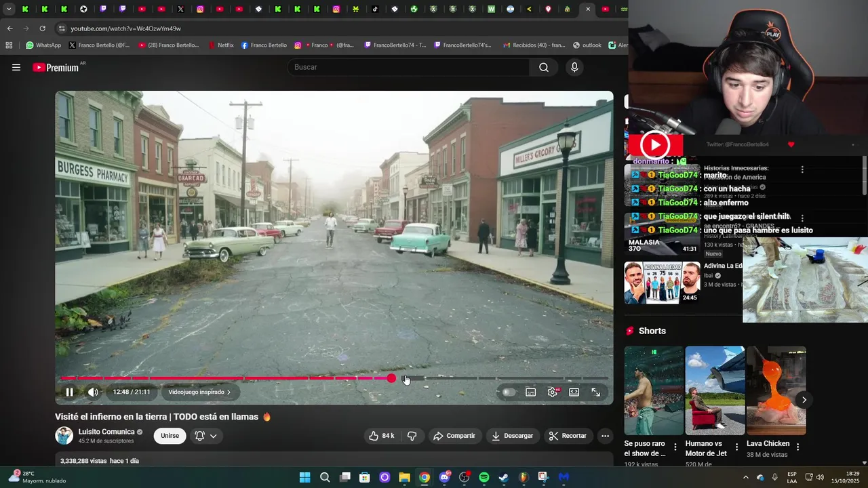The image size is (868, 488).
Task: Open the Chrome tab search dropdown
Action: tap(8, 9)
